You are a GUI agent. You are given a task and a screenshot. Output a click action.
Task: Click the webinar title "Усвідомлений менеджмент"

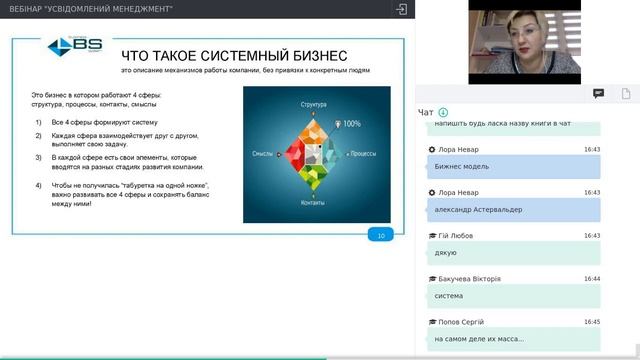(91, 9)
